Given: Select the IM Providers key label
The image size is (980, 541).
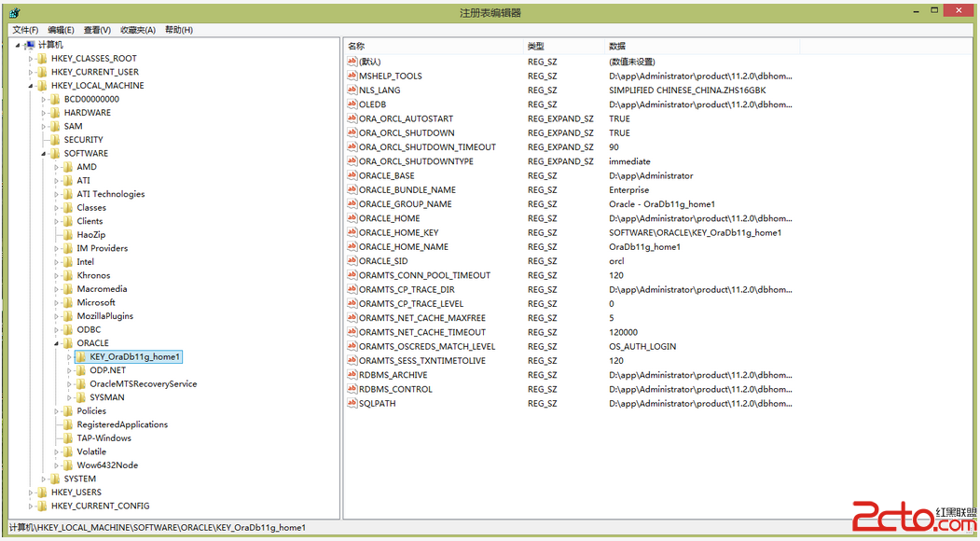Looking at the screenshot, I should coord(103,248).
